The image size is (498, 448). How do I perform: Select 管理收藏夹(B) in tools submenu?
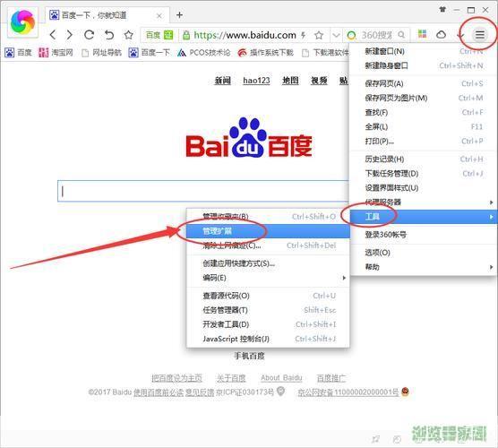[x=268, y=217]
